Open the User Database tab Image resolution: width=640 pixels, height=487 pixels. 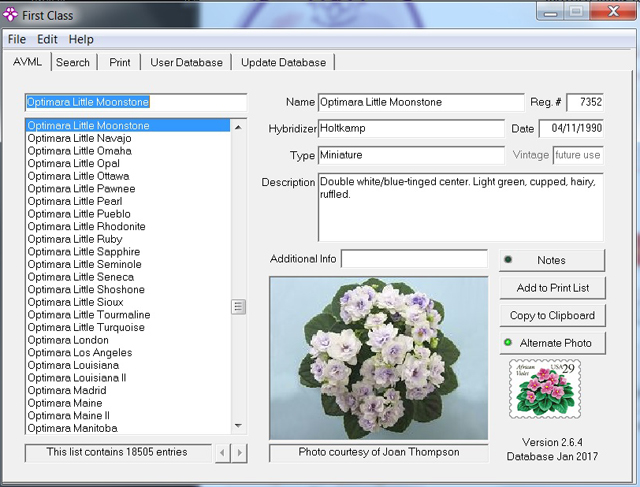pyautogui.click(x=187, y=62)
